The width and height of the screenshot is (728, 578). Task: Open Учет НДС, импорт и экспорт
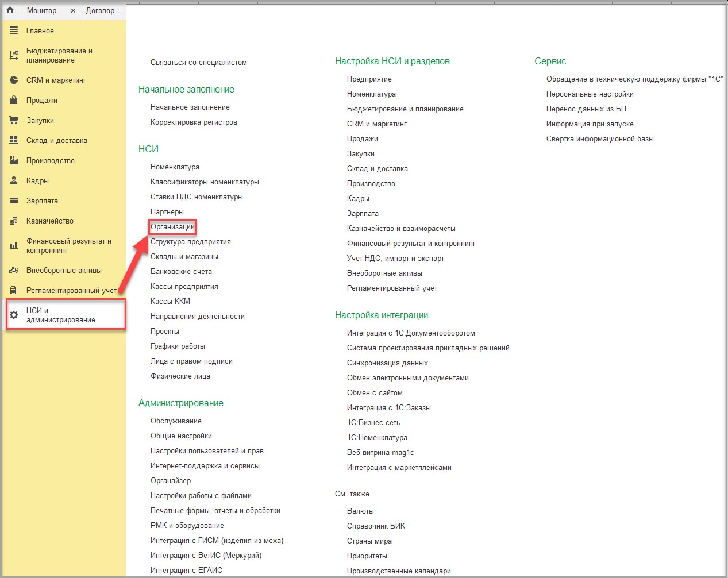tap(395, 258)
